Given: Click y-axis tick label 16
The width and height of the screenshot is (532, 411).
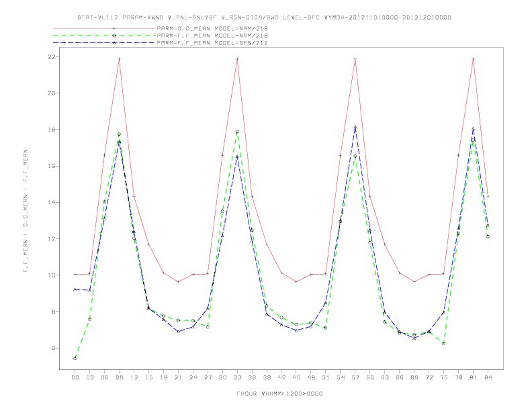Looking at the screenshot, I should tap(51, 166).
